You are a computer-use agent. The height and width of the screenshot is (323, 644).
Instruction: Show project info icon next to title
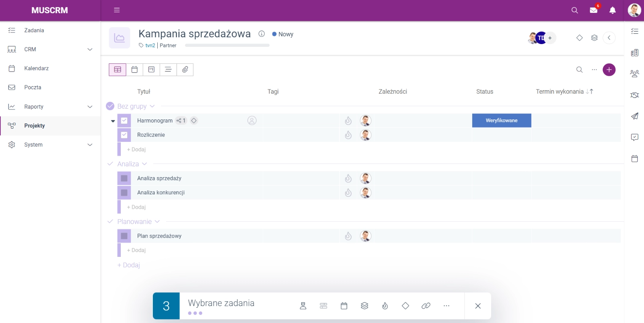[262, 34]
